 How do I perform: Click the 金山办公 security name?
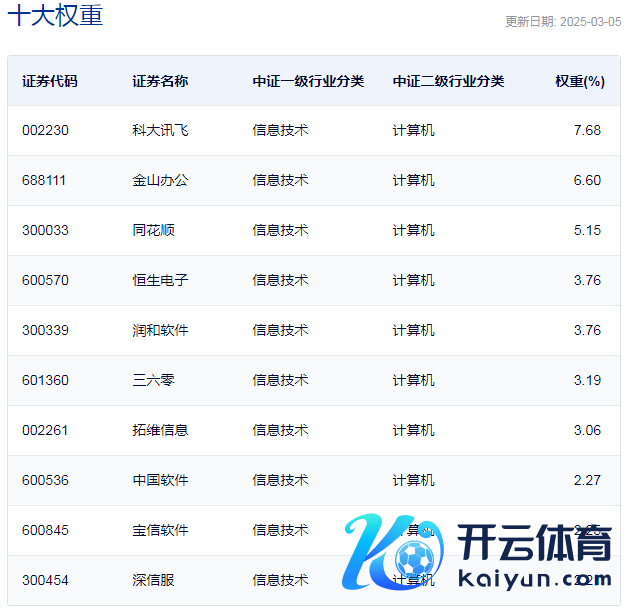point(160,180)
